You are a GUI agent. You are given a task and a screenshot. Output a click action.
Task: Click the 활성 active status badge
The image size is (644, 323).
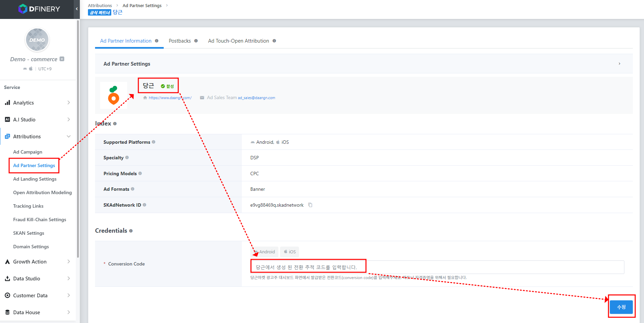coord(167,86)
